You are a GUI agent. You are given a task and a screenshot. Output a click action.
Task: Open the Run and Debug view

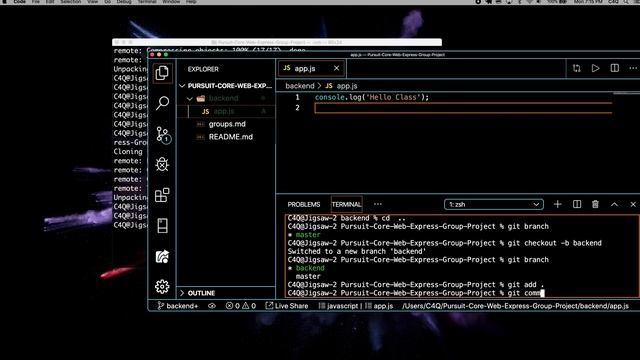coord(162,164)
